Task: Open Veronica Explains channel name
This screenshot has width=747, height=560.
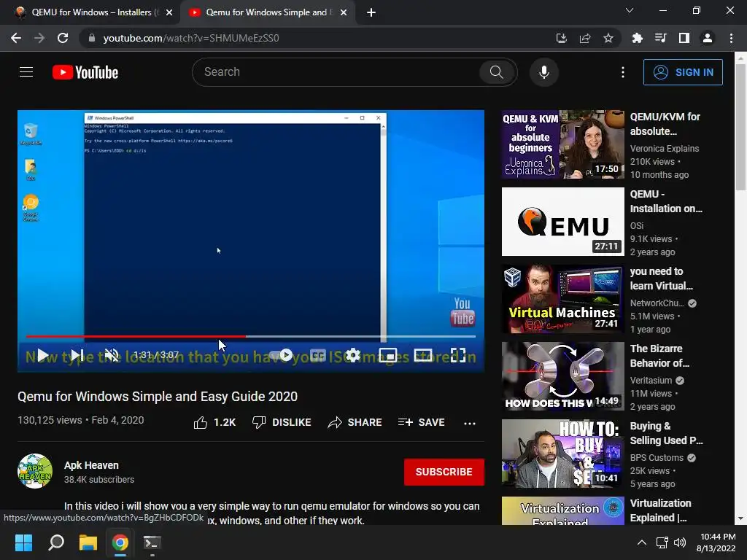Action: click(665, 149)
